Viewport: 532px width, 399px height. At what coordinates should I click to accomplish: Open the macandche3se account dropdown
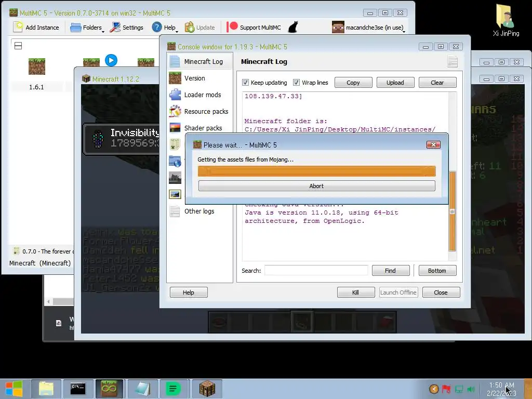pyautogui.click(x=368, y=28)
